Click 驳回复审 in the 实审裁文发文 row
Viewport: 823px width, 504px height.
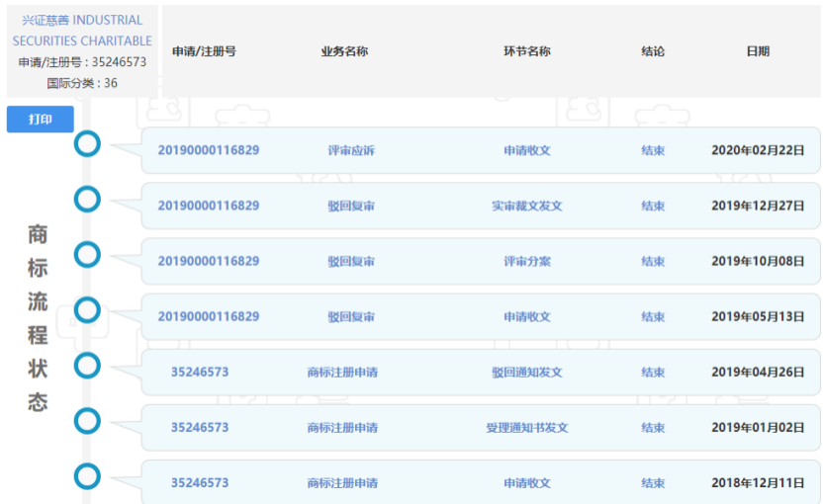pyautogui.click(x=351, y=207)
